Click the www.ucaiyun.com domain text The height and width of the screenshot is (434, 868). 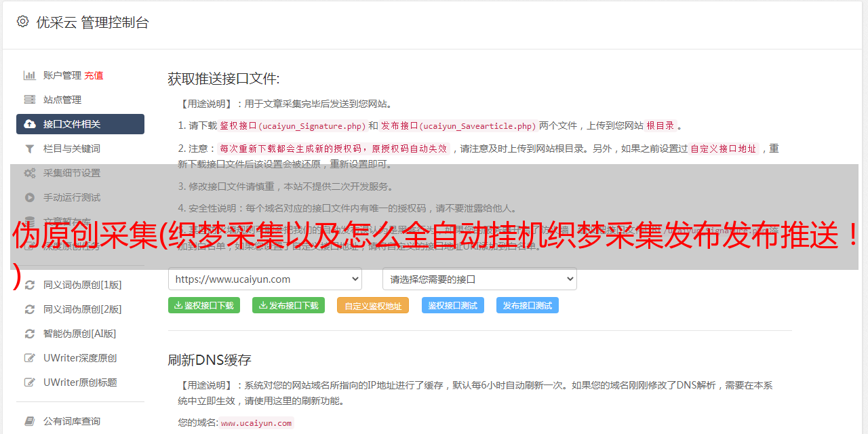tap(256, 422)
